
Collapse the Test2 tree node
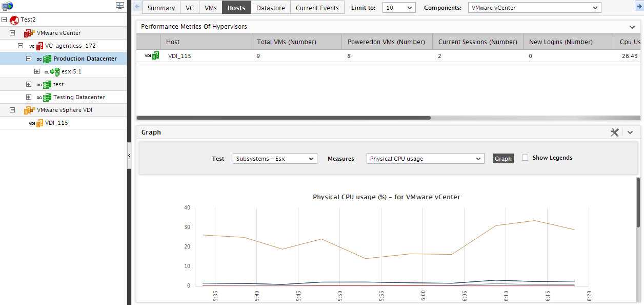point(5,20)
